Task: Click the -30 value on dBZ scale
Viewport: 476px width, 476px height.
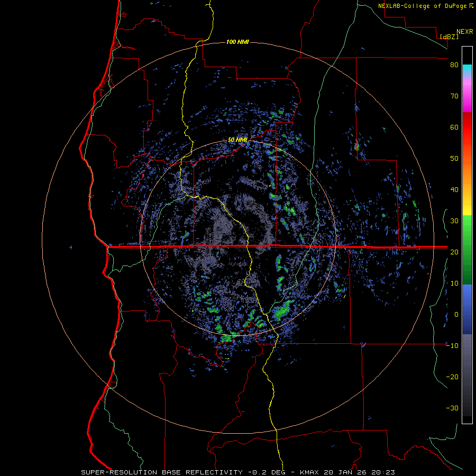Action: pyautogui.click(x=452, y=408)
